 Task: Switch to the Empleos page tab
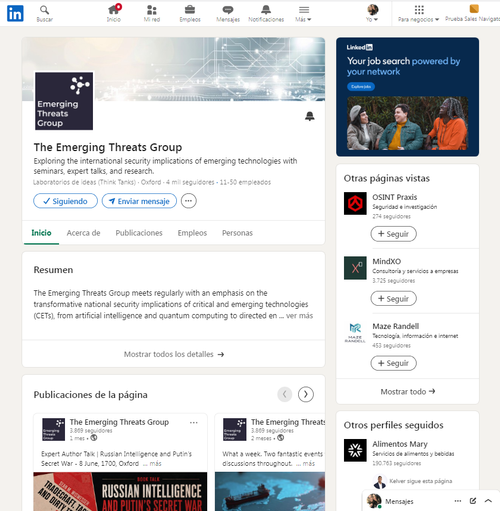coord(192,233)
